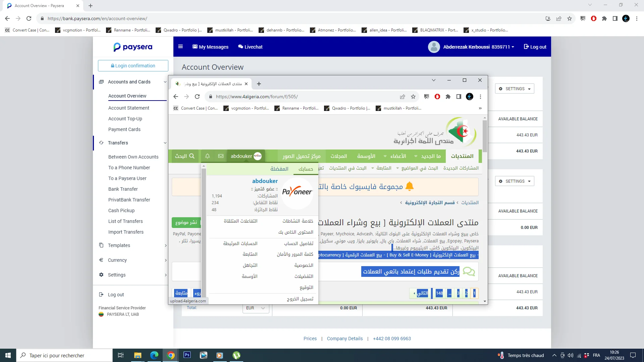644x362 pixels.
Task: Open Account Statement in sidebar
Action: click(129, 108)
